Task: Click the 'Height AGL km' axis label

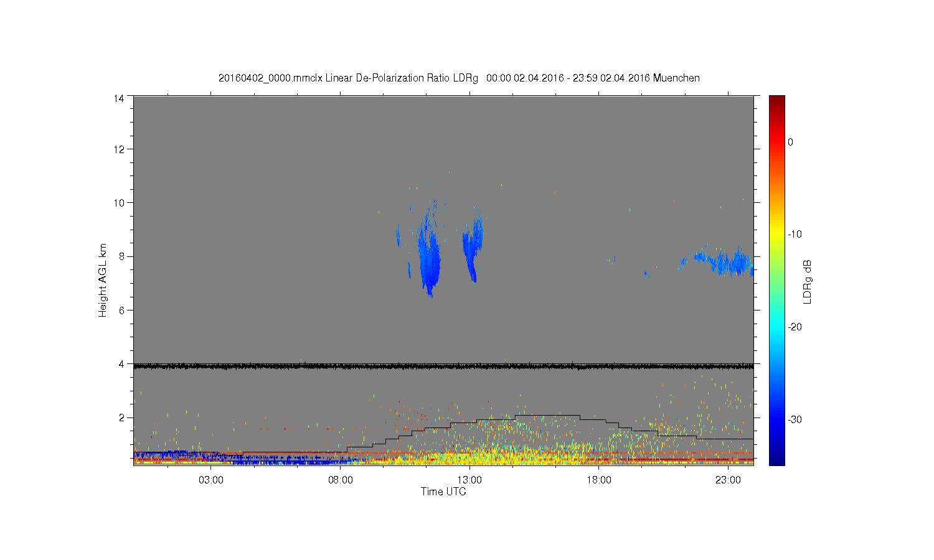Action: (x=103, y=280)
